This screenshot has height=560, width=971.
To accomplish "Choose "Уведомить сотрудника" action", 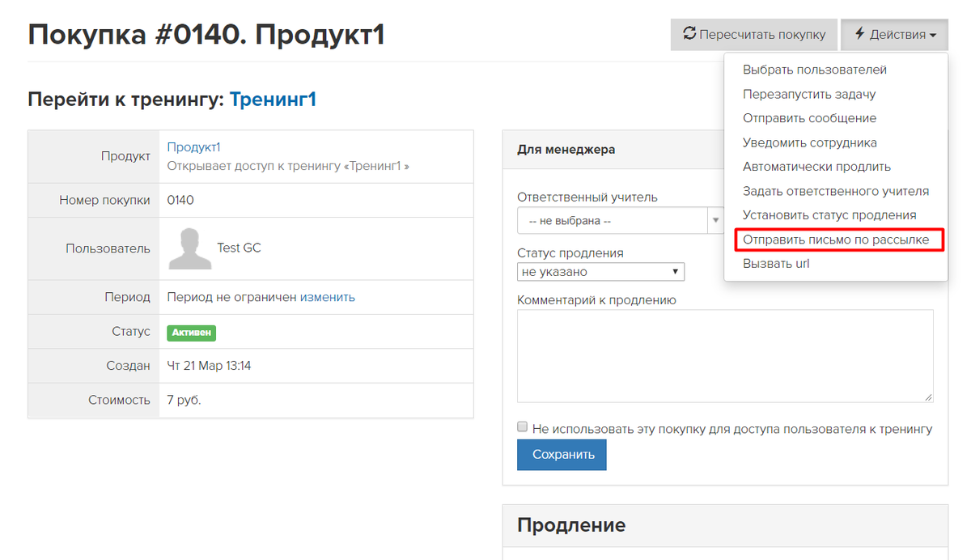I will [810, 142].
